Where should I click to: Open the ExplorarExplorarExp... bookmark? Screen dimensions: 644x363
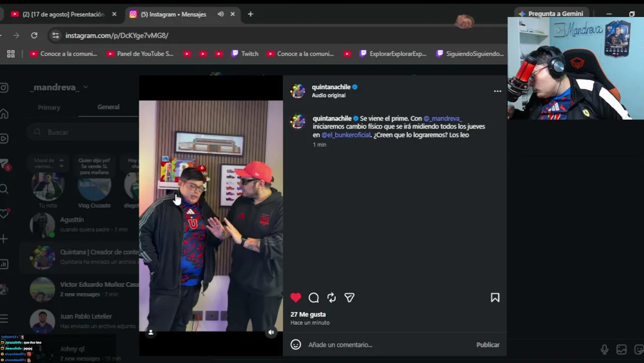[393, 54]
